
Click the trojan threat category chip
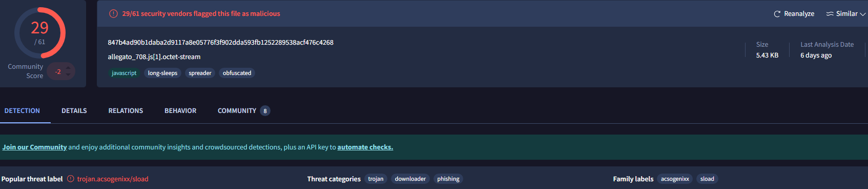pyautogui.click(x=376, y=179)
